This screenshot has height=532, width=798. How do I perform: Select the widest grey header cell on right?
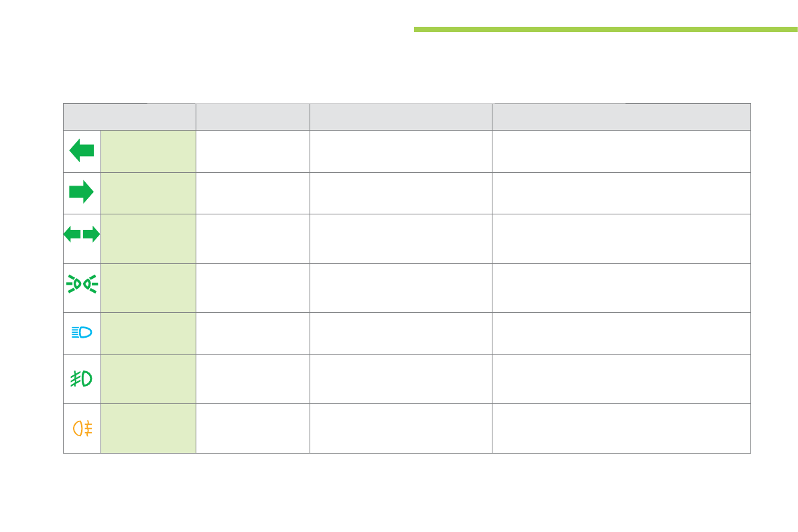click(x=621, y=117)
